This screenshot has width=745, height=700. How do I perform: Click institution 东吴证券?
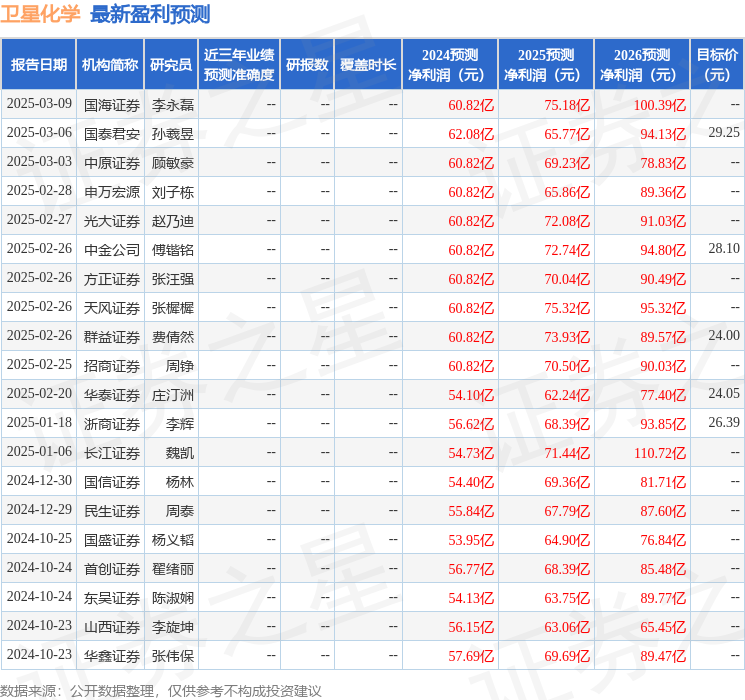pos(112,598)
